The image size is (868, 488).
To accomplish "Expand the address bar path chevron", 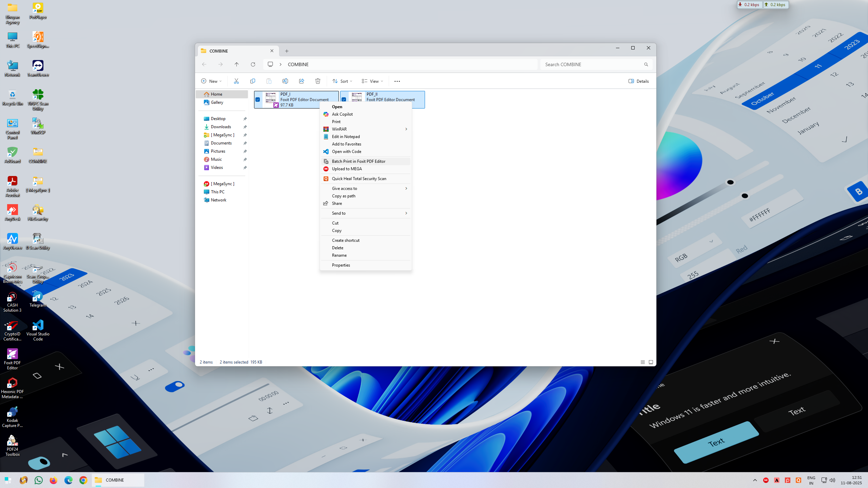I will pyautogui.click(x=281, y=64).
